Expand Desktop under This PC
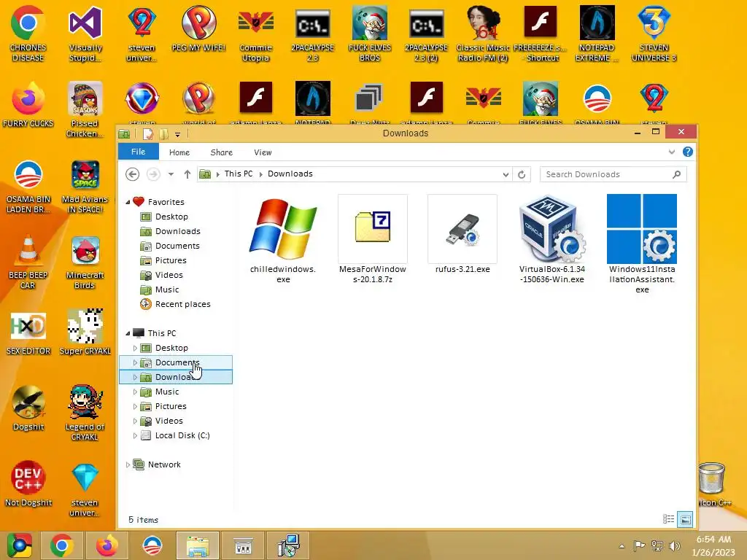This screenshot has height=560, width=747. pos(135,348)
